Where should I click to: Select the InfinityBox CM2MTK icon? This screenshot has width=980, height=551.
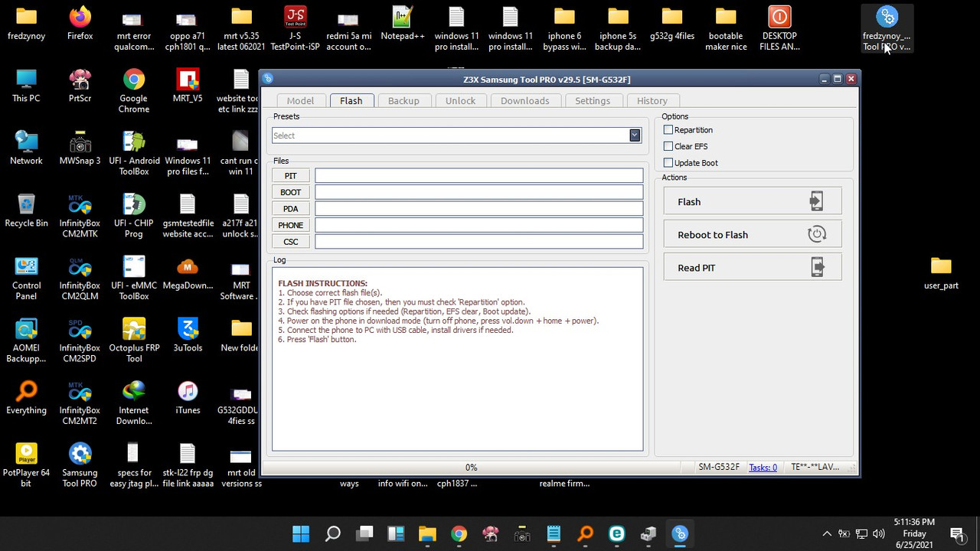tap(80, 216)
